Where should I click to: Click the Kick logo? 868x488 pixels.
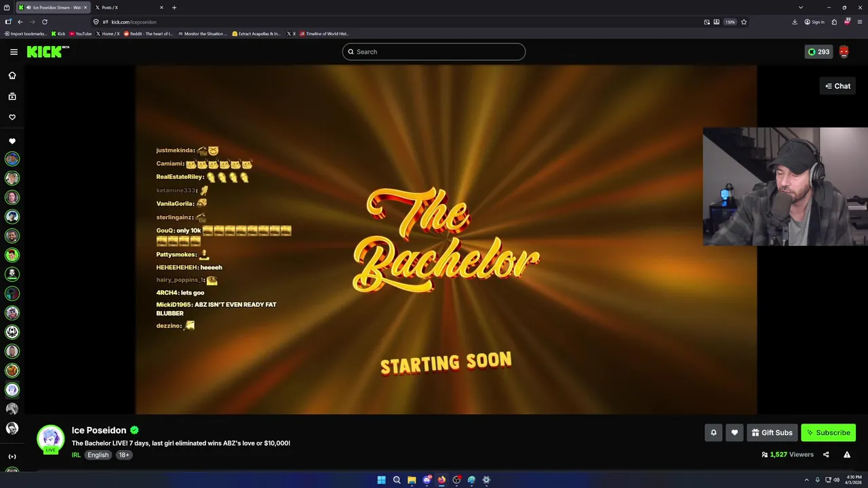pyautogui.click(x=47, y=52)
